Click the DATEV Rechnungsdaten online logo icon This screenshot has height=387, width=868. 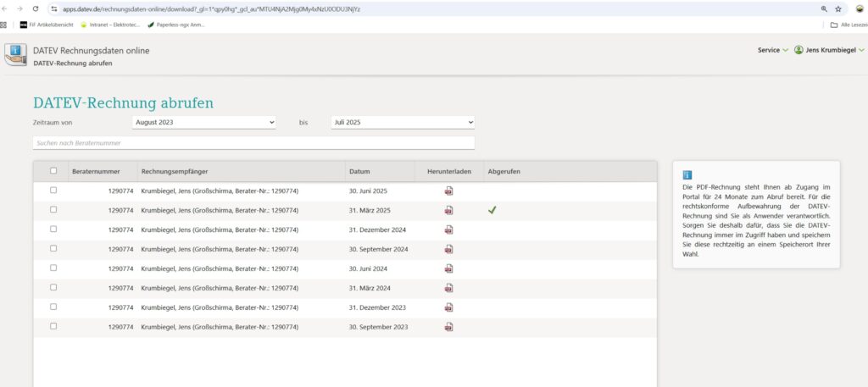pyautogui.click(x=15, y=55)
